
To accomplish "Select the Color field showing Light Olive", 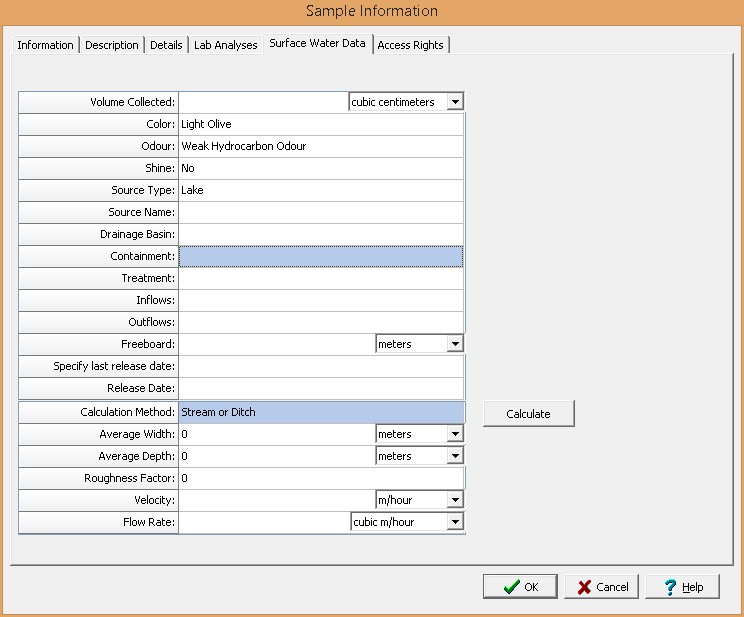I will (320, 124).
